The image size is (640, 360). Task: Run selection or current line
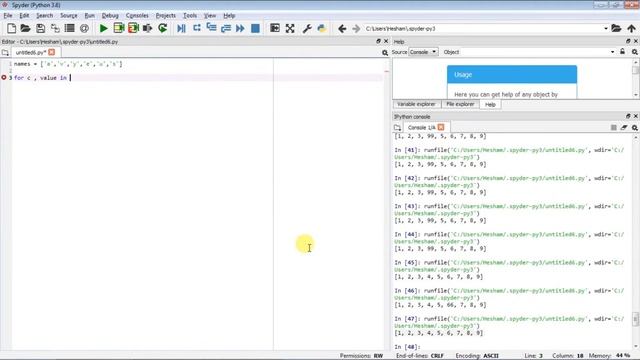147,28
